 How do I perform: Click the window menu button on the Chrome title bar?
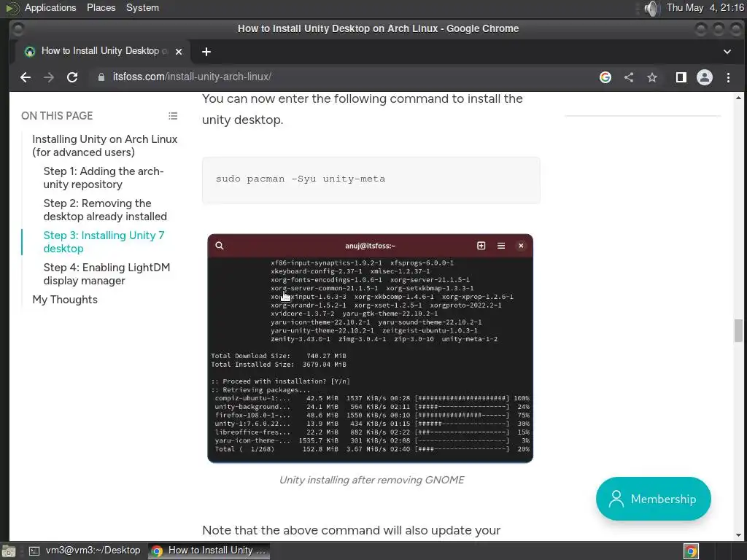[x=18, y=29]
